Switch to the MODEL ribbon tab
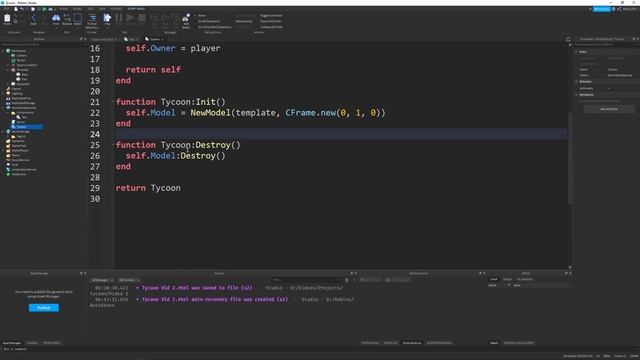 pos(77,9)
